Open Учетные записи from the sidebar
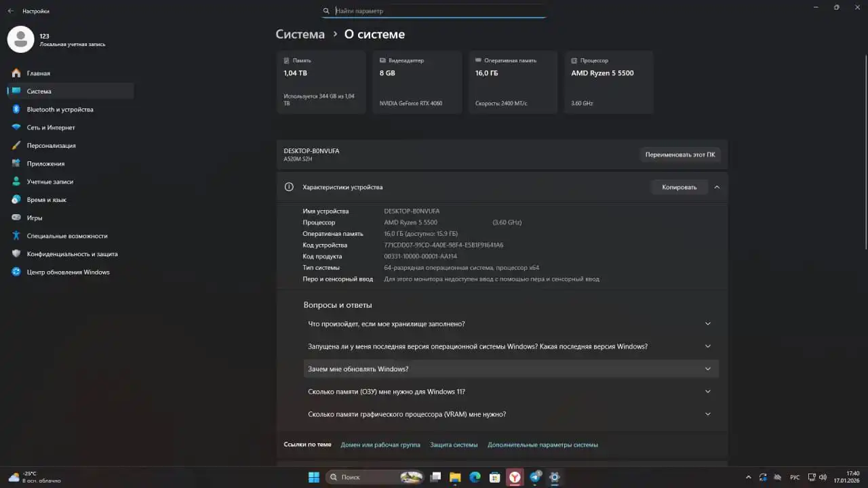Screen dimensions: 868x488 15,181
